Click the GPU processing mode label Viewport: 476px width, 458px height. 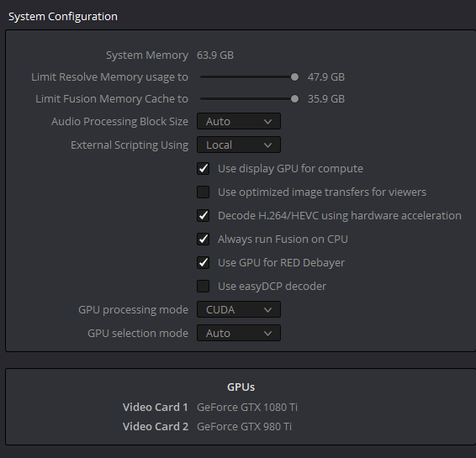click(x=133, y=310)
